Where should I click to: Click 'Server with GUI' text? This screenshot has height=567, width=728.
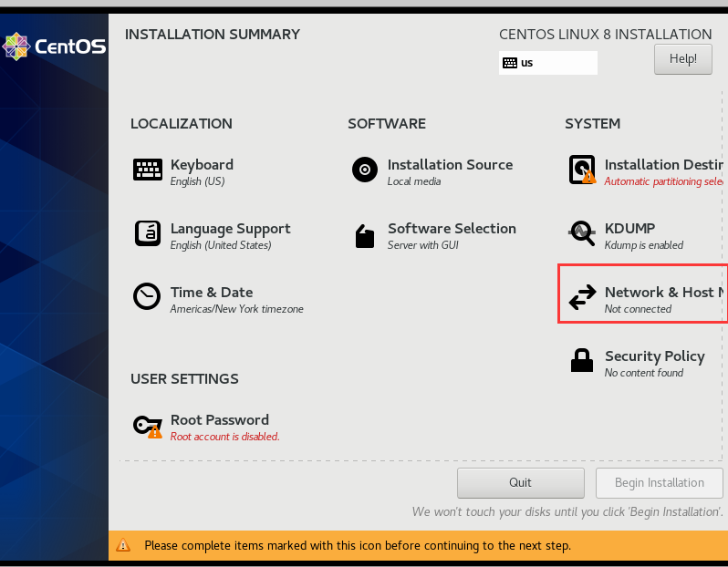(423, 245)
